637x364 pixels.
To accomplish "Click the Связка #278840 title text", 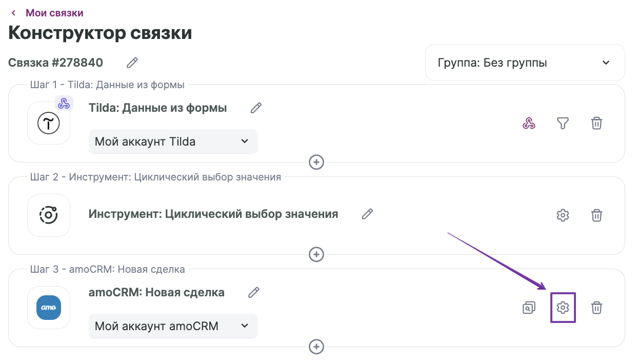I will (55, 63).
